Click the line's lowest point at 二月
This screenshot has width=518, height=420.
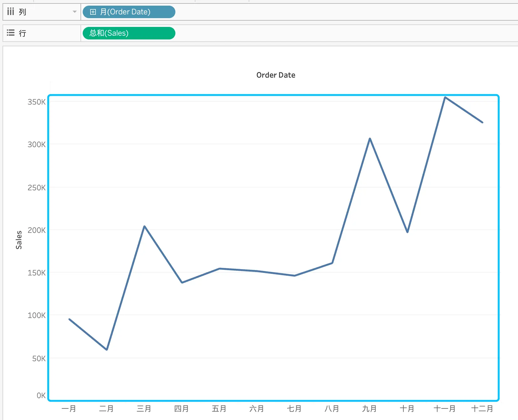coord(107,350)
